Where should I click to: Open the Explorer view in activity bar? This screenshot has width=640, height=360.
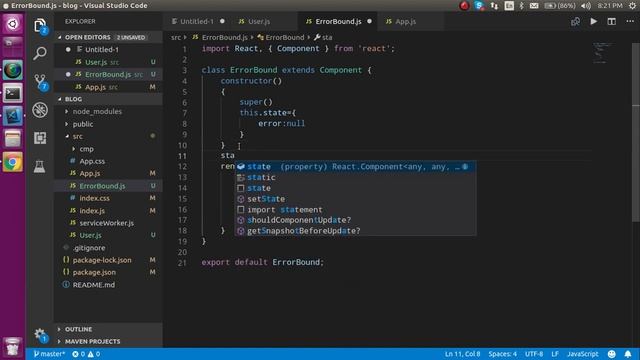coord(40,26)
